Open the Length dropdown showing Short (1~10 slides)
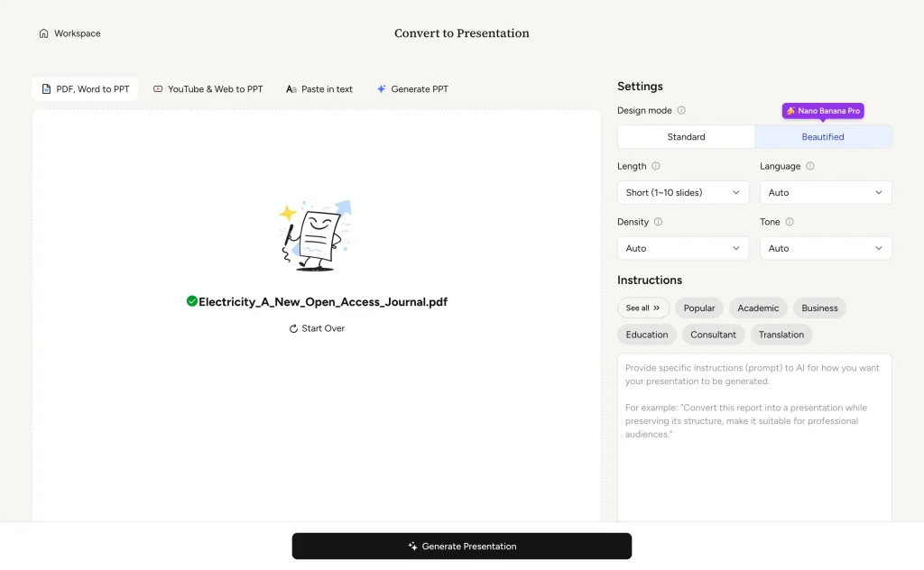This screenshot has height=570, width=924. tap(683, 192)
